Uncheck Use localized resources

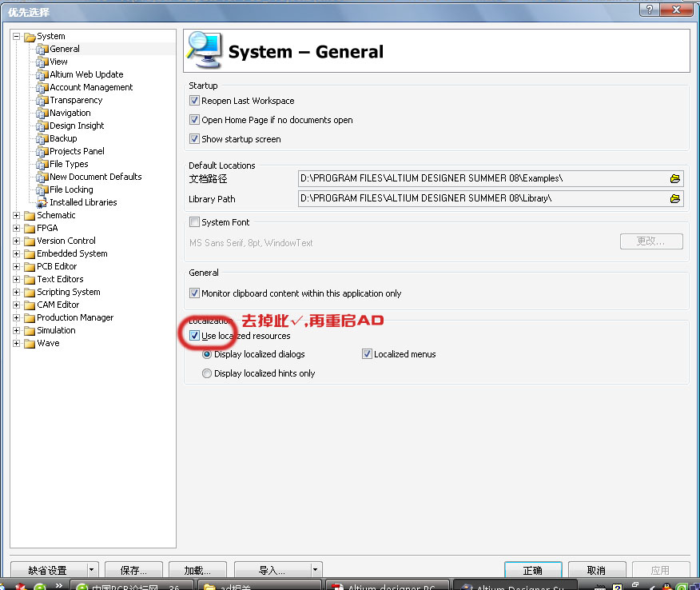[194, 336]
